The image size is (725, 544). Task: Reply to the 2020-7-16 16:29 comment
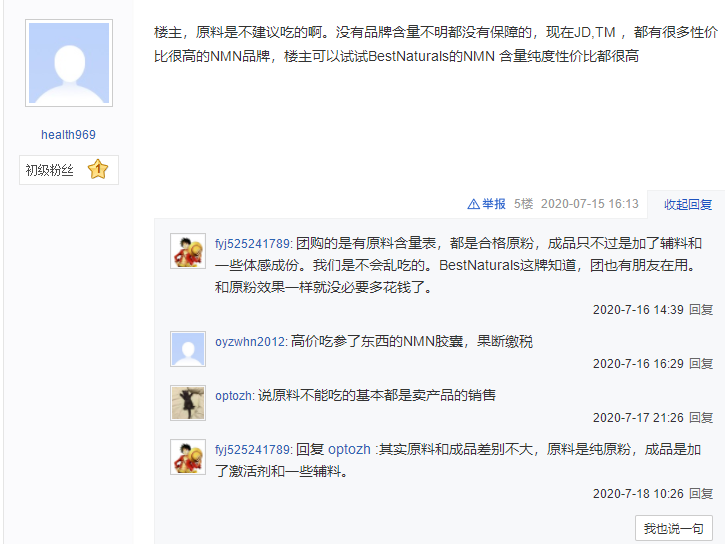point(700,364)
